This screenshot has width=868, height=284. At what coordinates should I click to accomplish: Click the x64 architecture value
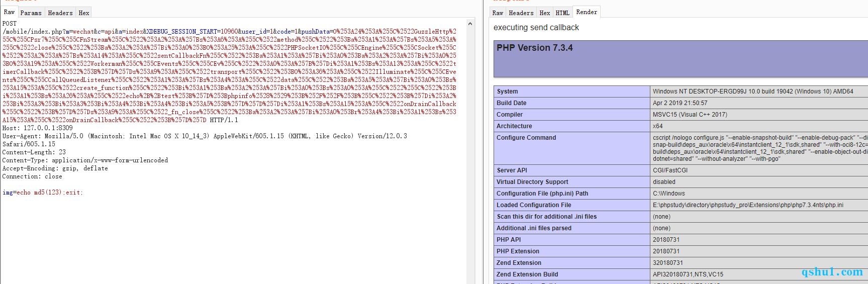click(657, 126)
